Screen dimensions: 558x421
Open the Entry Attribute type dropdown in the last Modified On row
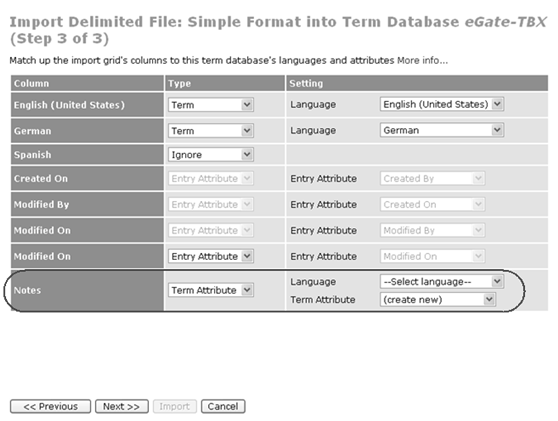pyautogui.click(x=211, y=256)
